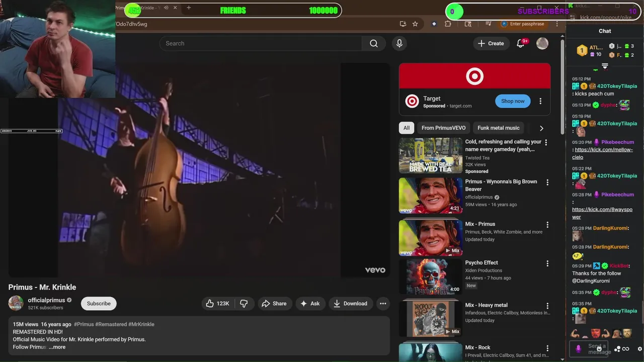
Task: Open the Twisted Tea brewed tea thumbnail
Action: [x=430, y=156]
